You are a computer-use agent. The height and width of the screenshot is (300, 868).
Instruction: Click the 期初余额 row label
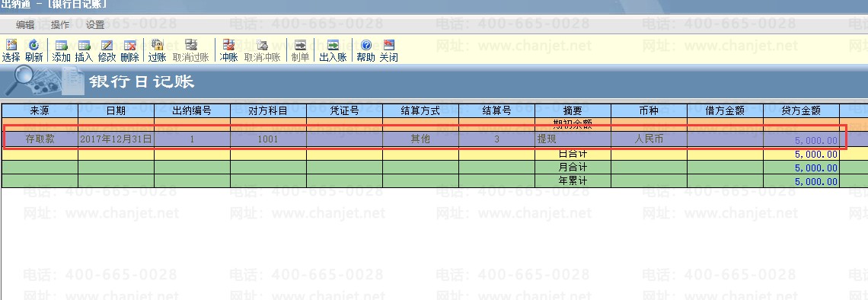tap(573, 124)
